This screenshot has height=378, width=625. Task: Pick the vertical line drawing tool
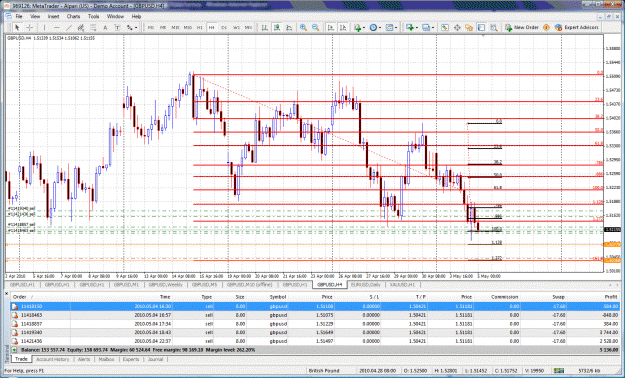click(x=44, y=28)
